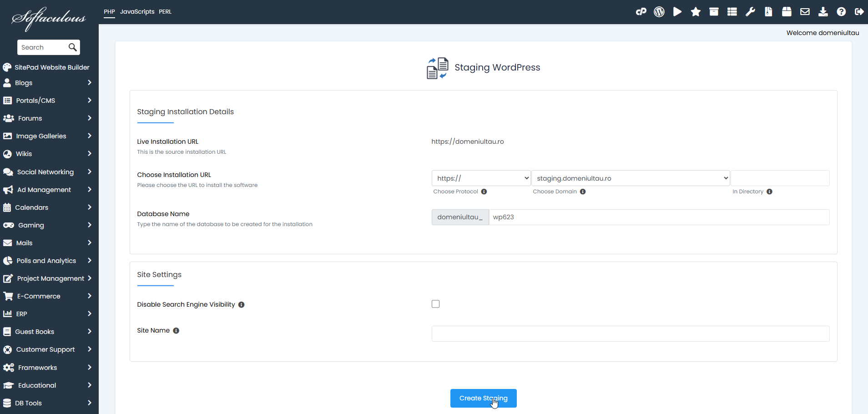Viewport: 868px width, 414px height.
Task: Switch to the PHP tab
Action: point(109,12)
